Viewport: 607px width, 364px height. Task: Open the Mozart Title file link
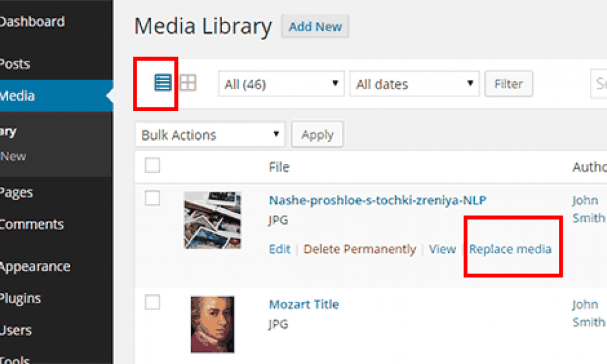tap(303, 304)
